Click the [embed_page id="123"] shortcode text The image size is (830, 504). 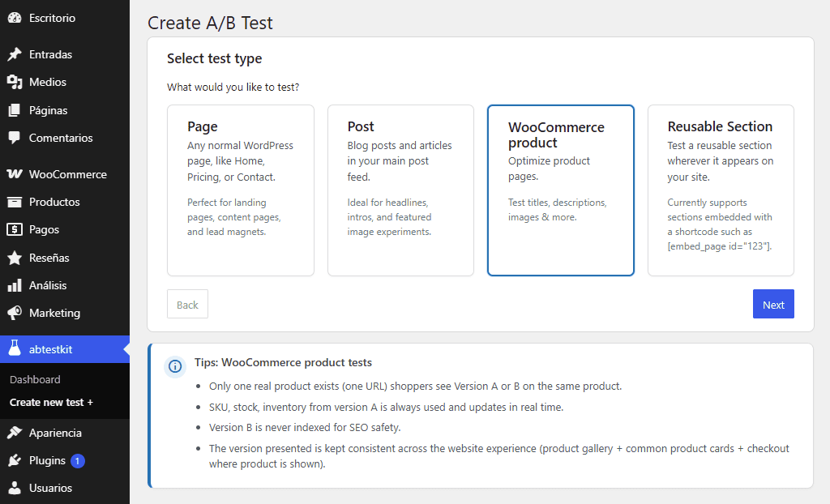pos(720,246)
